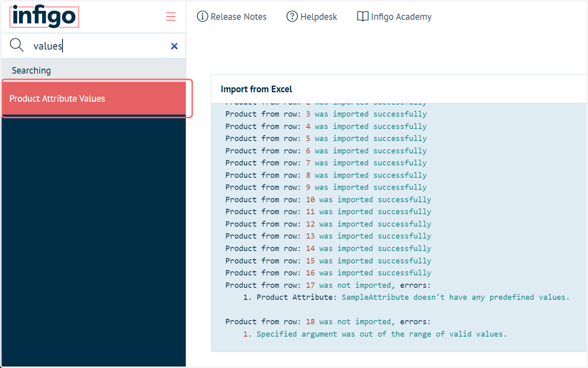The height and width of the screenshot is (368, 588).
Task: Click the Helpdesk question mark icon
Action: (x=292, y=17)
